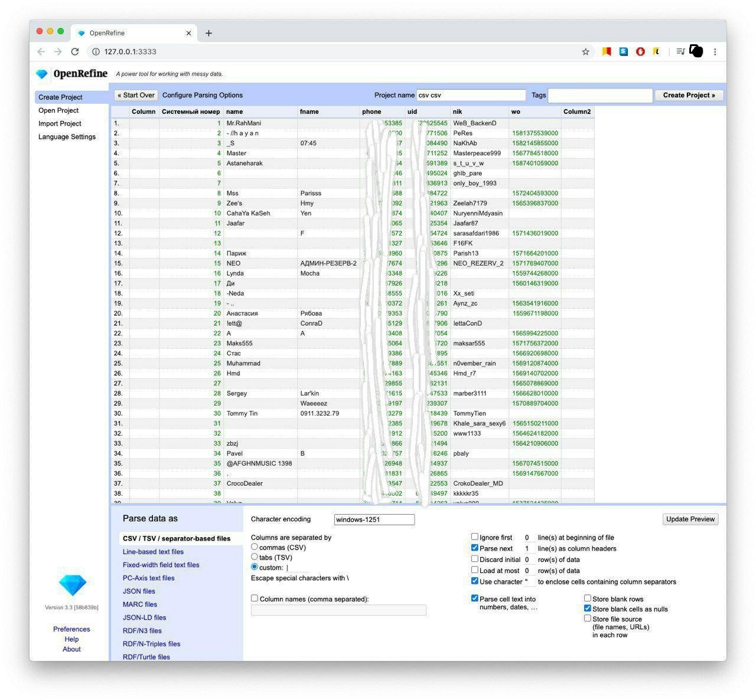Click the Системный номер column header

click(191, 112)
